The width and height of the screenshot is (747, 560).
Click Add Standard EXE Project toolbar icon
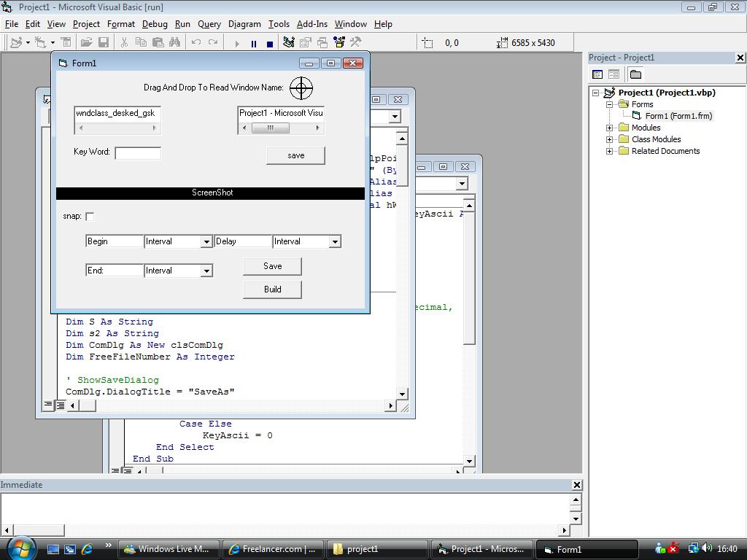[x=16, y=42]
